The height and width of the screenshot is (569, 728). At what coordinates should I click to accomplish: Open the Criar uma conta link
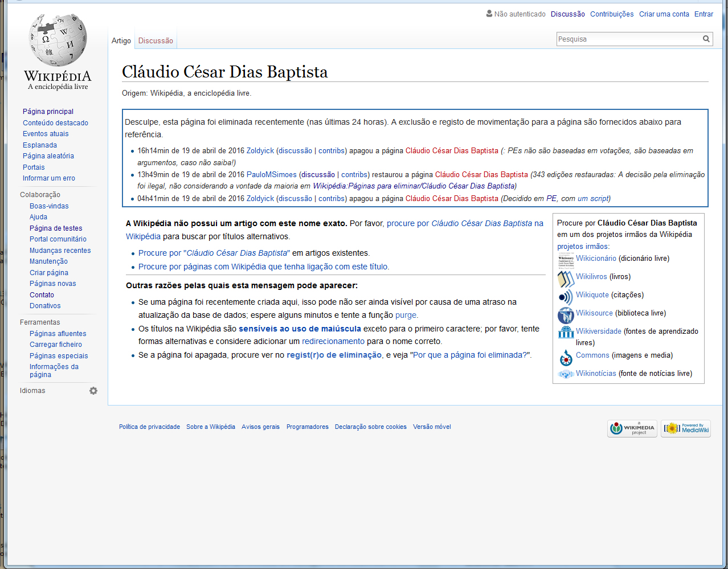[x=664, y=14]
